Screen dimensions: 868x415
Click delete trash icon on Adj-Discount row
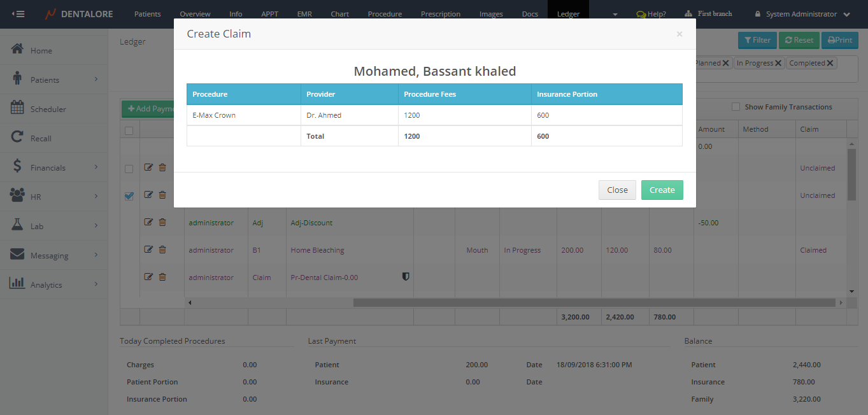coord(162,222)
